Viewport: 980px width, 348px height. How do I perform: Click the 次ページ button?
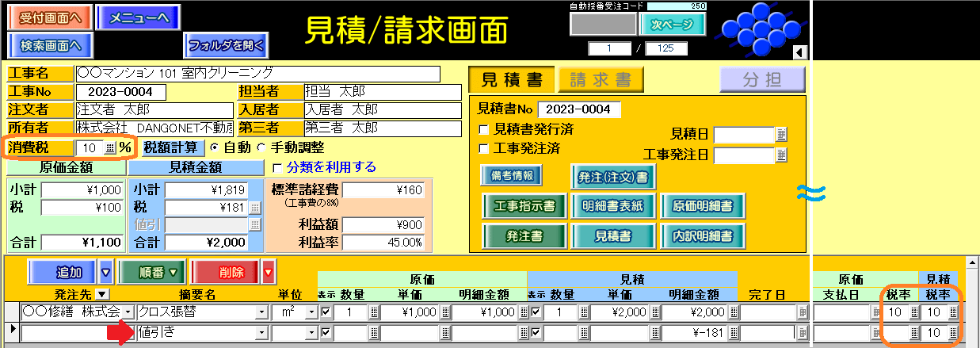[x=672, y=25]
